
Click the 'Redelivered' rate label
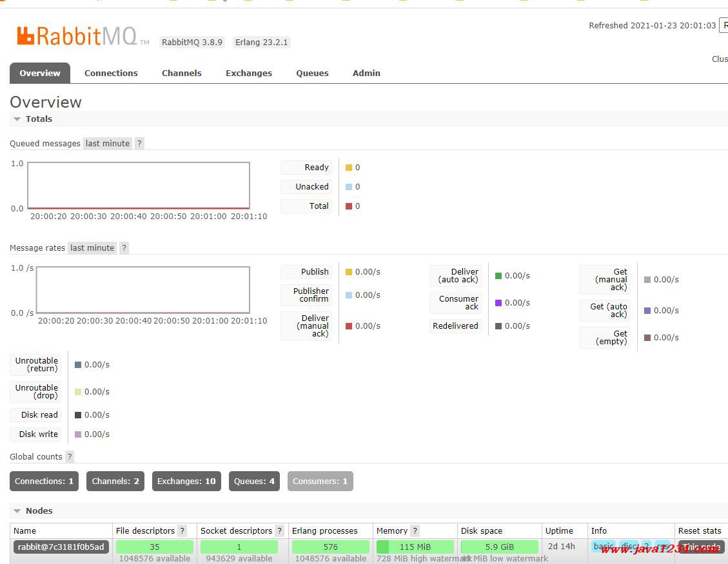(x=455, y=326)
